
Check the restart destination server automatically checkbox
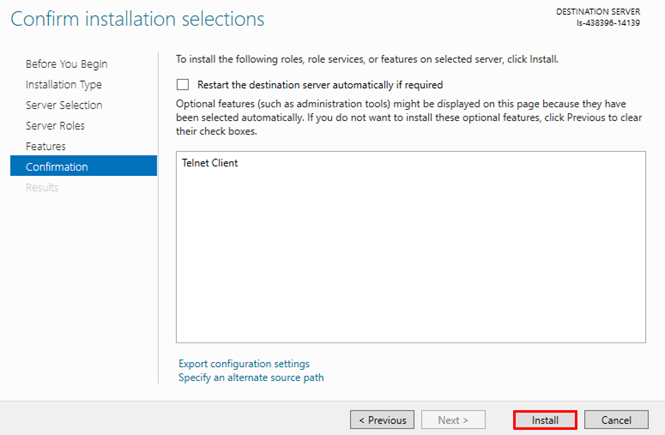click(x=183, y=85)
